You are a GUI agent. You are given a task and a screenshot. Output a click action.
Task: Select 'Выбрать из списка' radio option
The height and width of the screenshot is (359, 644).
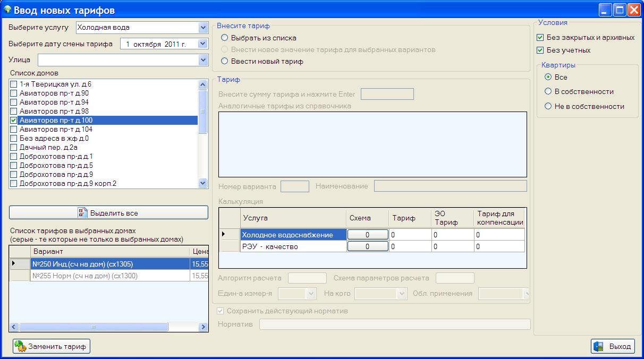(225, 38)
